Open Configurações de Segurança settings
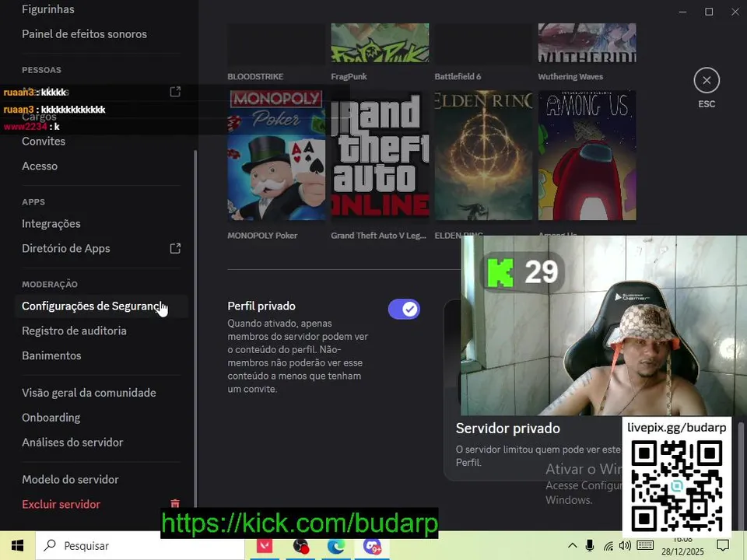 point(101,306)
